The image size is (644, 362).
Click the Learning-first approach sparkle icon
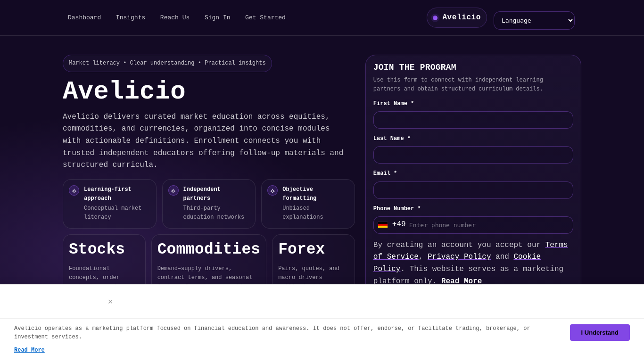[74, 190]
